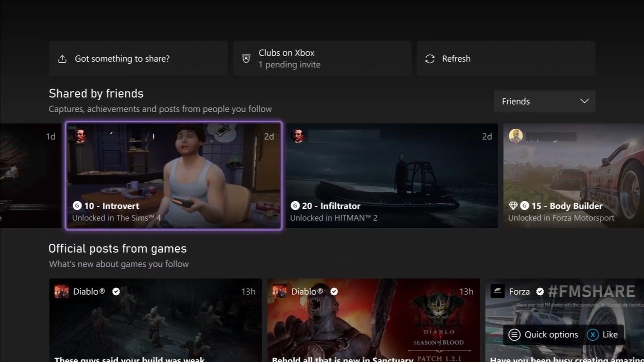
Task: Expand the Friends dropdown chevron
Action: (x=585, y=101)
